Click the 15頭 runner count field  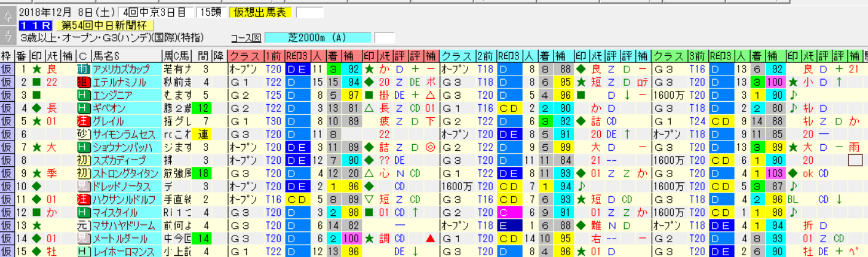click(x=211, y=12)
